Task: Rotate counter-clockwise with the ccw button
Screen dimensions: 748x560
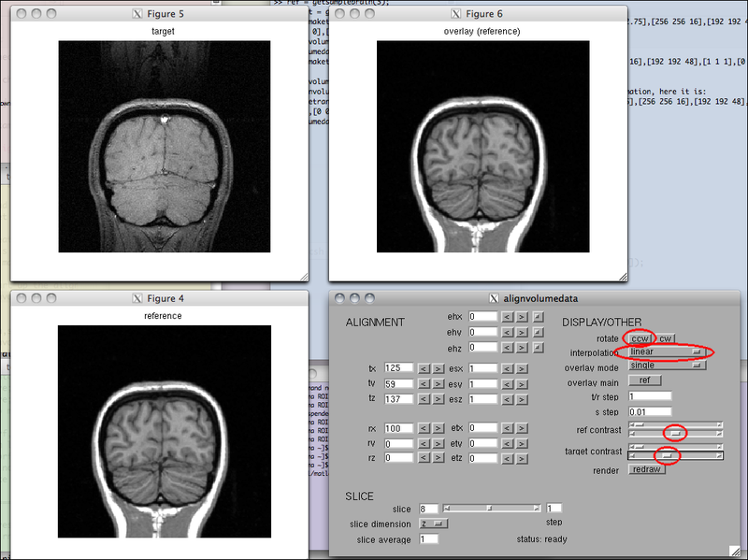Action: 640,337
